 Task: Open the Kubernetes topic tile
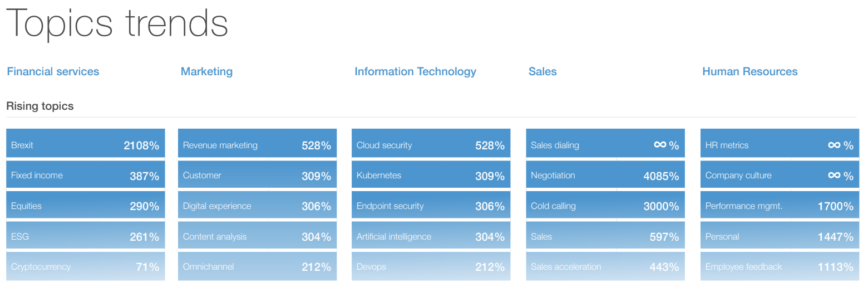[x=431, y=176]
